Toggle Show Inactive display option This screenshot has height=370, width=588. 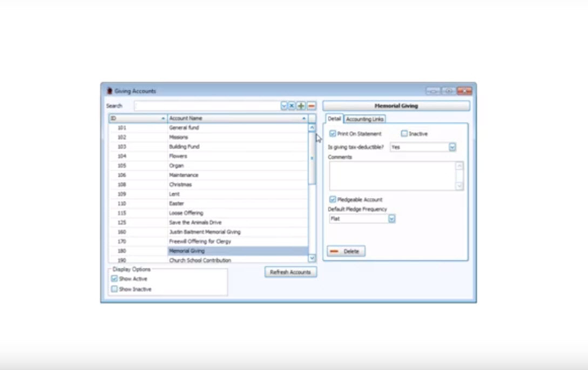click(114, 289)
